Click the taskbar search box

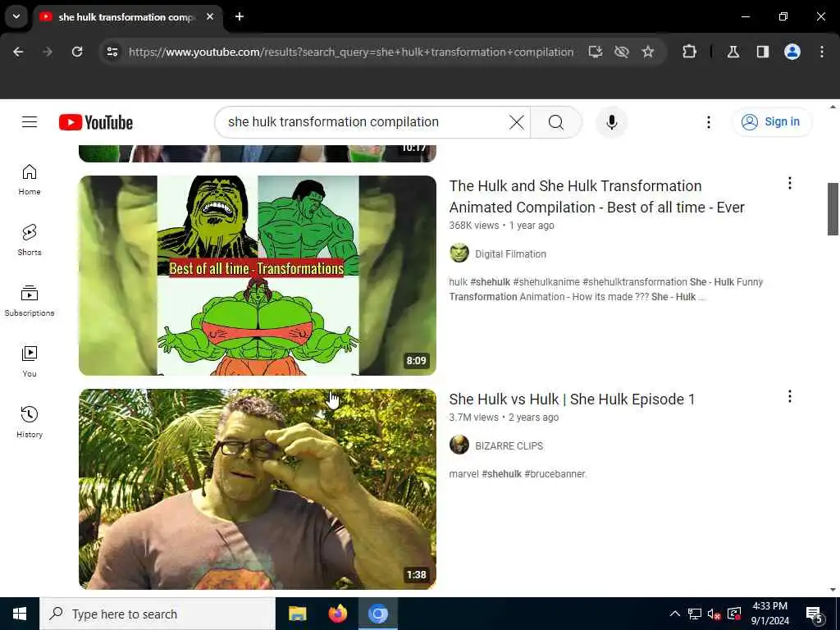click(x=157, y=614)
